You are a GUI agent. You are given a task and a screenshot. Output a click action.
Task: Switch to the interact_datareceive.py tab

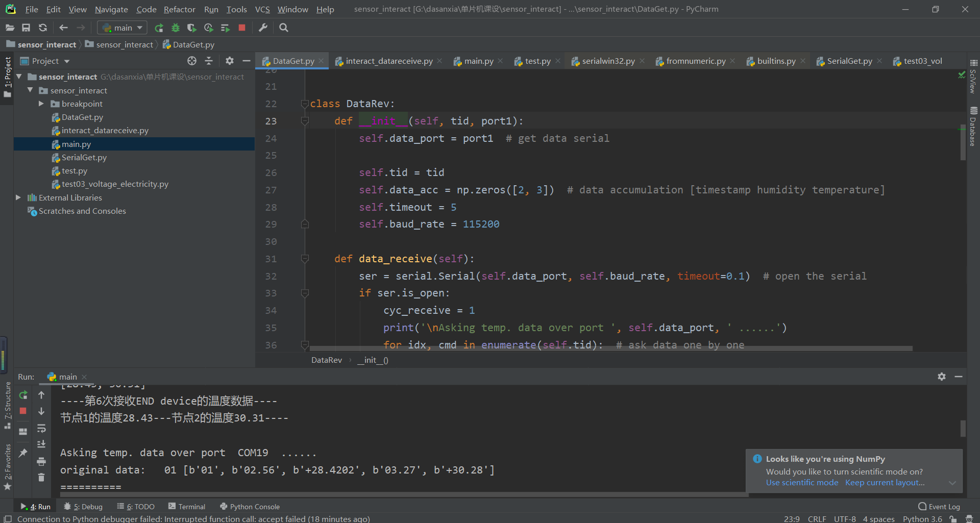click(389, 61)
